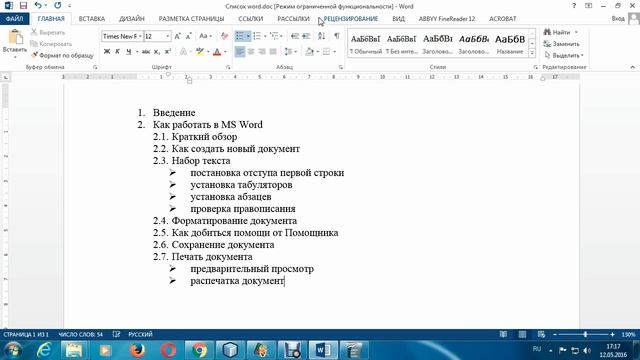Click the Вход sign-in link
The image size is (640, 360).
618,19
